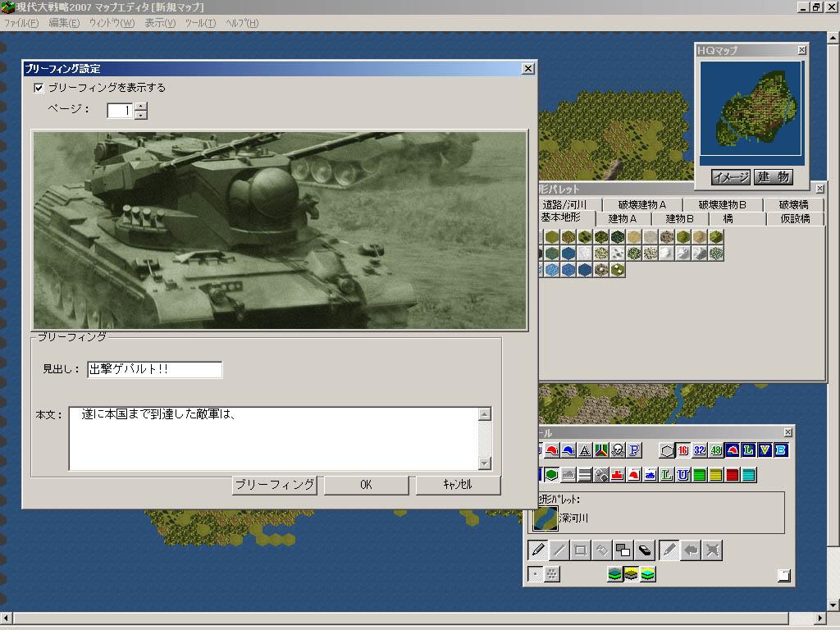Select the pencil draw tool
The height and width of the screenshot is (630, 840).
click(x=538, y=550)
